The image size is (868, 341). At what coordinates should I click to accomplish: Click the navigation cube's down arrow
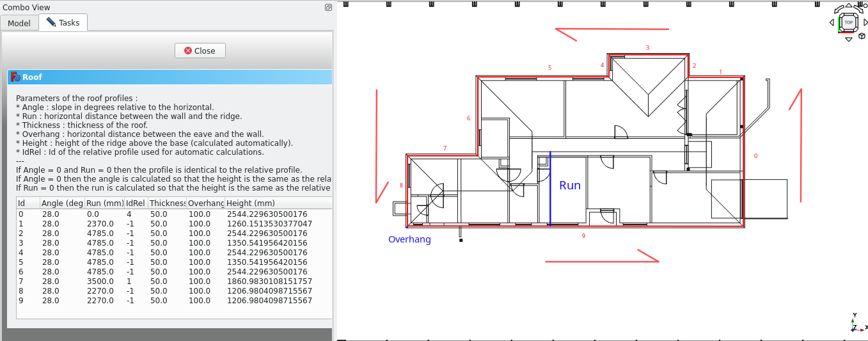[848, 40]
